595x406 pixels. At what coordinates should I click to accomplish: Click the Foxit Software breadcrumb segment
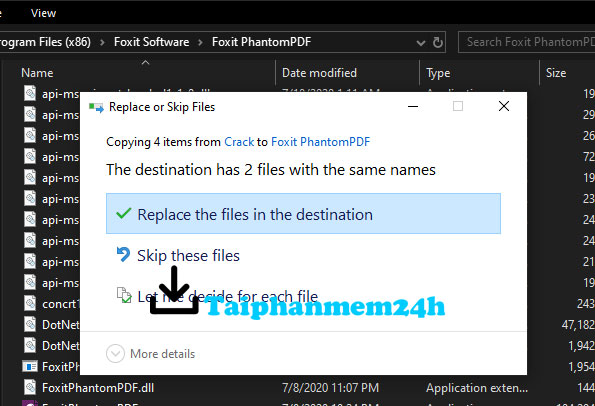coord(151,42)
